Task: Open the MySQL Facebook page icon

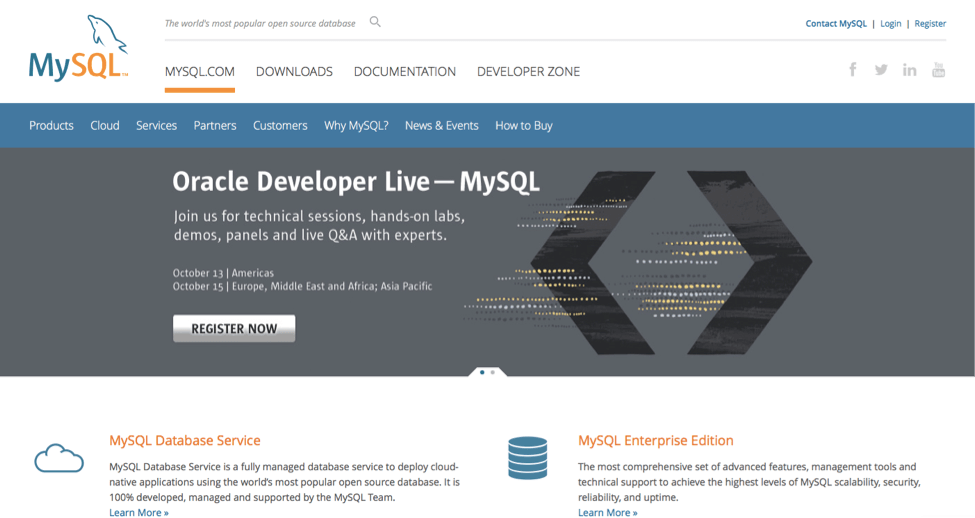Action: [853, 69]
